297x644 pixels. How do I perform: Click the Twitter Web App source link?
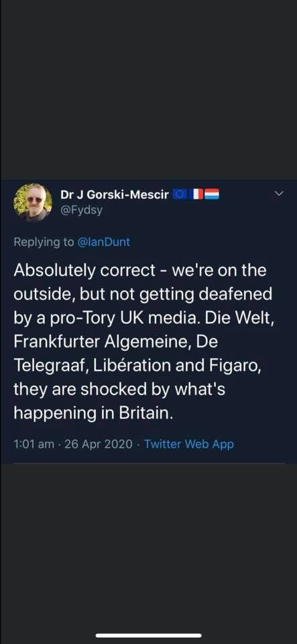click(189, 444)
